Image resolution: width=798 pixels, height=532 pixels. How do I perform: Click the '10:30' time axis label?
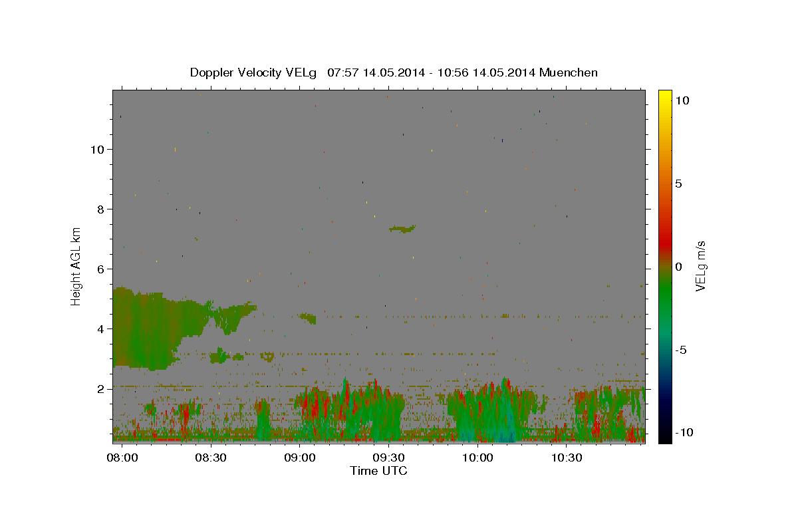point(567,458)
